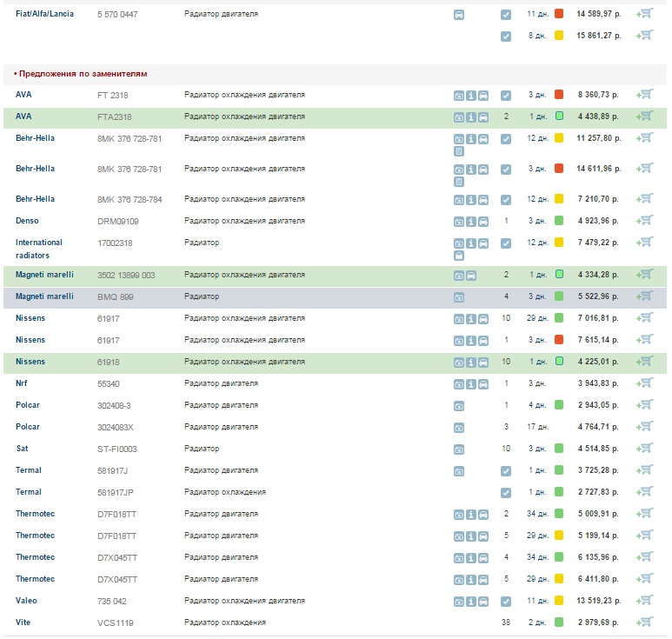
Task: Click availability checkmark for AVA FT 2318
Action: coord(506,96)
